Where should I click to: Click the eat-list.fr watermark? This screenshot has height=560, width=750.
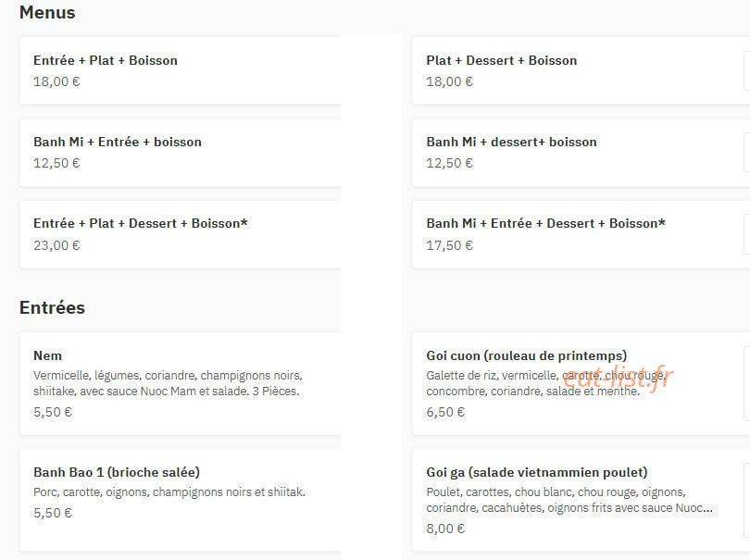[619, 379]
